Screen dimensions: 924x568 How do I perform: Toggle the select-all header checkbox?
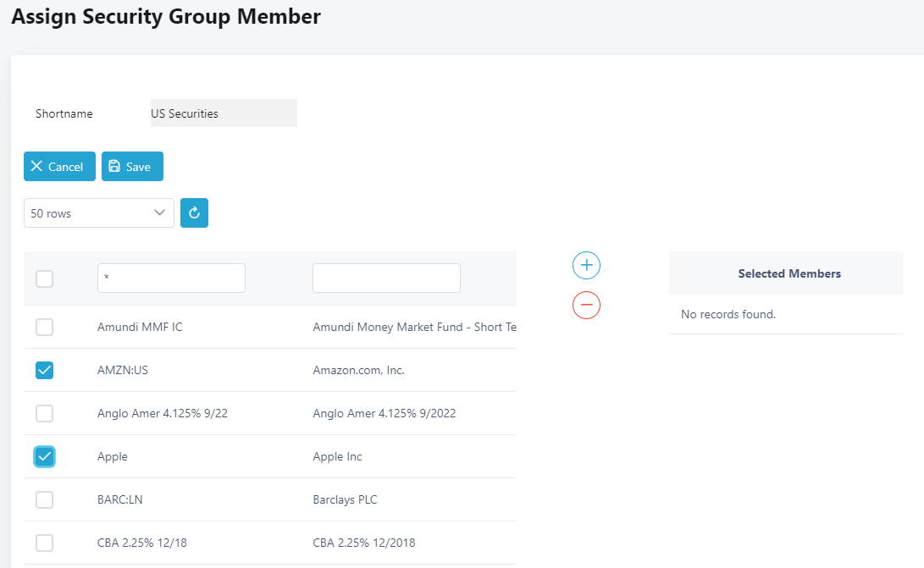click(45, 278)
